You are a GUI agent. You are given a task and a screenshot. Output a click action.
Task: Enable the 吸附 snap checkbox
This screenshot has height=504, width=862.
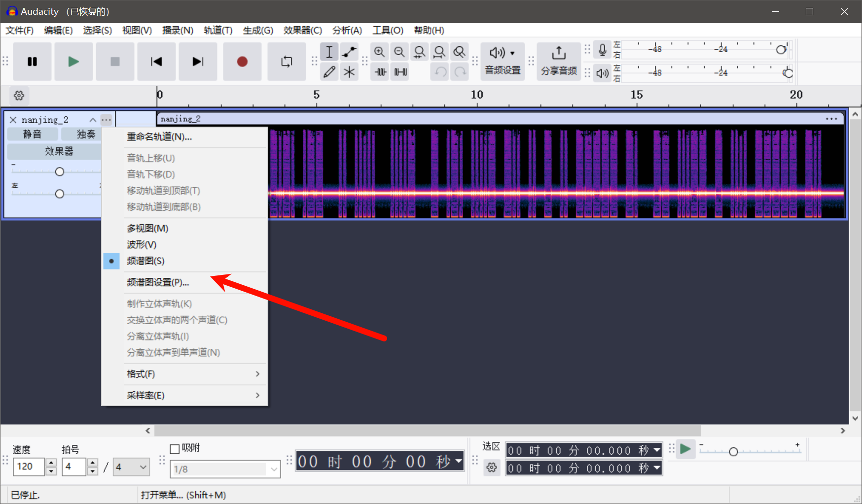(175, 449)
